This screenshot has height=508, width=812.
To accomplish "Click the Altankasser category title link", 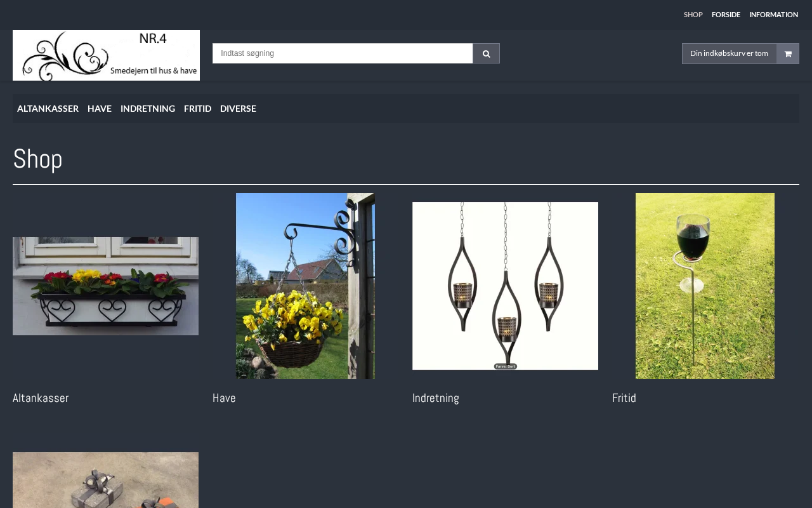I will pos(41,398).
